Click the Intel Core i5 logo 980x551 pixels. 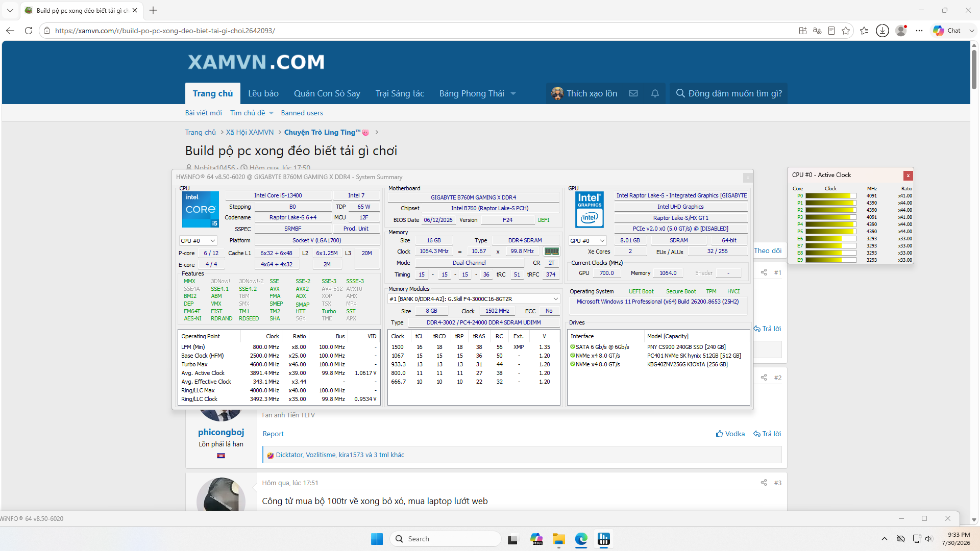tap(201, 209)
